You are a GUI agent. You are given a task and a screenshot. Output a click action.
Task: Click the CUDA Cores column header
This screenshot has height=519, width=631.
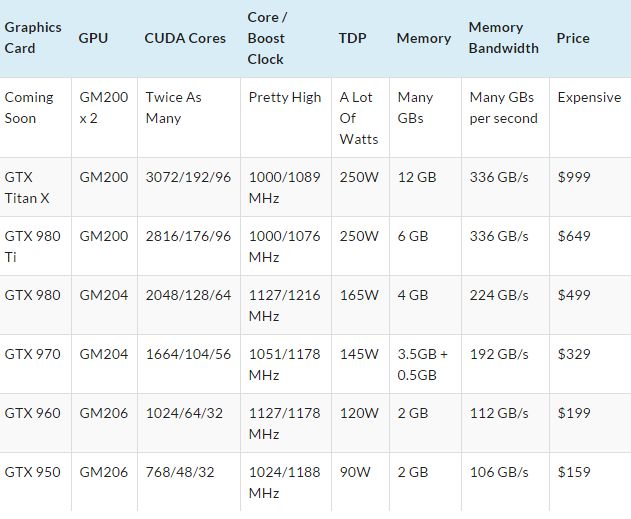(185, 38)
